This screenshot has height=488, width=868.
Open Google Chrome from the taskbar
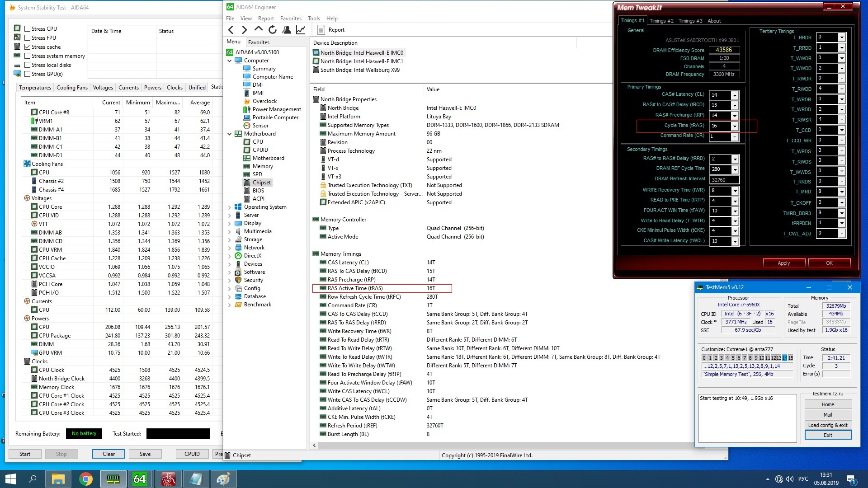pos(86,479)
